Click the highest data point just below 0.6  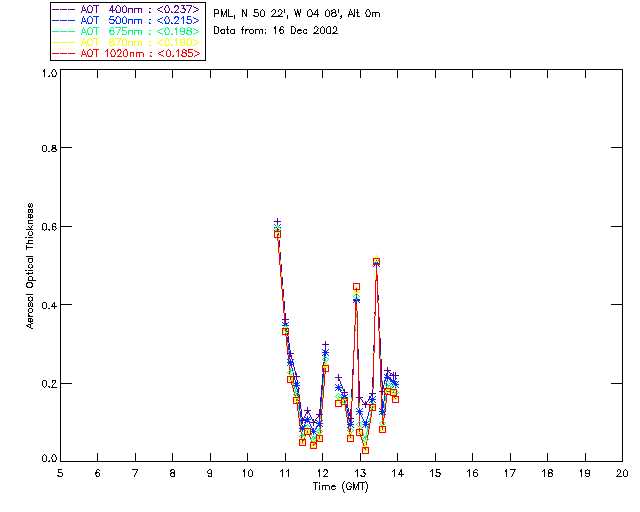278,234
